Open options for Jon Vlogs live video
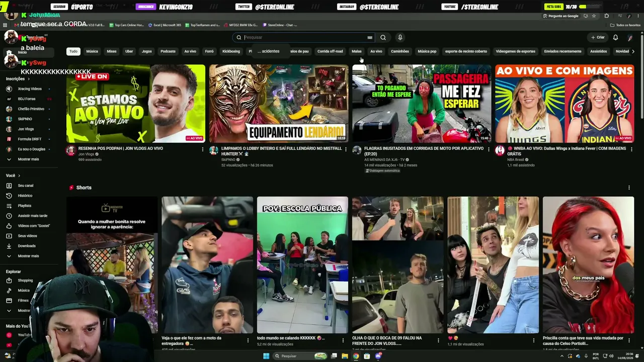Viewport: 644px width, 362px height. pos(203,149)
